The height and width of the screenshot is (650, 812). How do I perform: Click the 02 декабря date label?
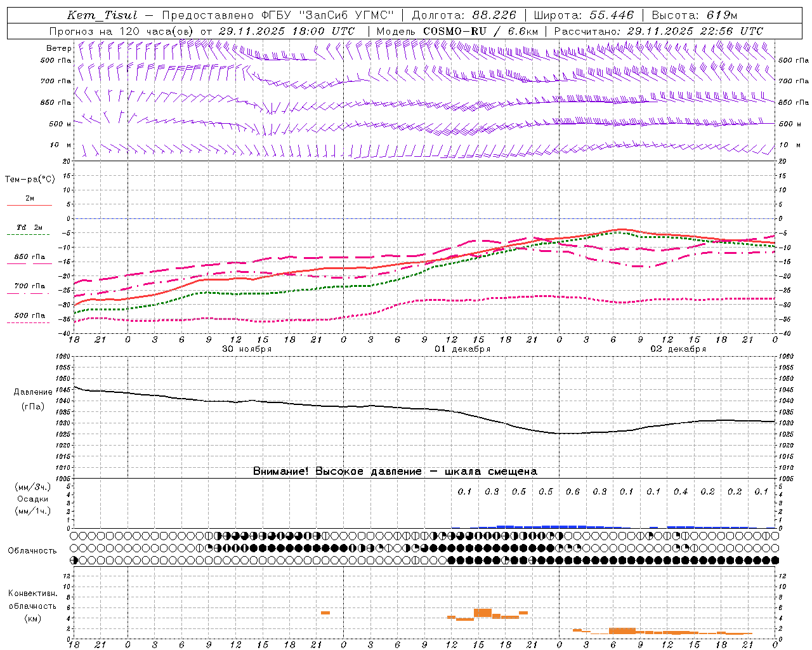pyautogui.click(x=678, y=349)
